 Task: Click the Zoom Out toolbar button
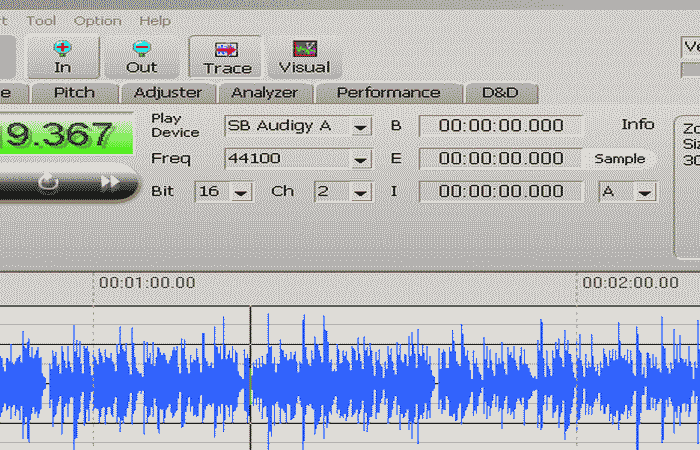point(141,57)
